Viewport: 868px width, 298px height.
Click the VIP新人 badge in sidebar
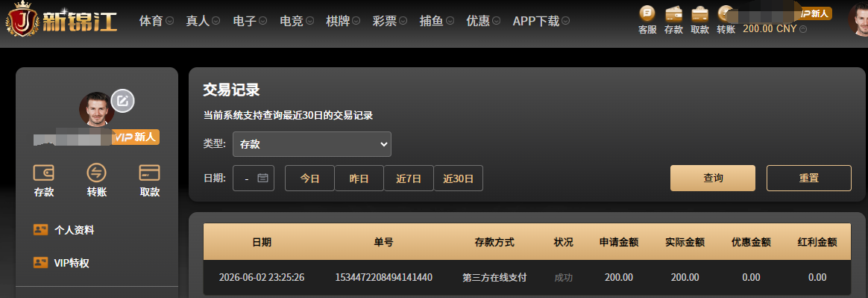point(136,137)
